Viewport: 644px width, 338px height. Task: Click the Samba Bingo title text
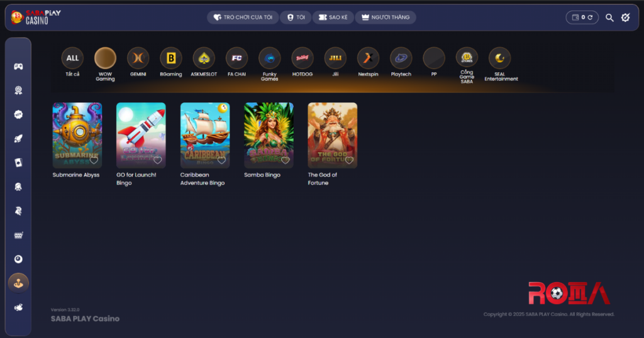tap(262, 175)
